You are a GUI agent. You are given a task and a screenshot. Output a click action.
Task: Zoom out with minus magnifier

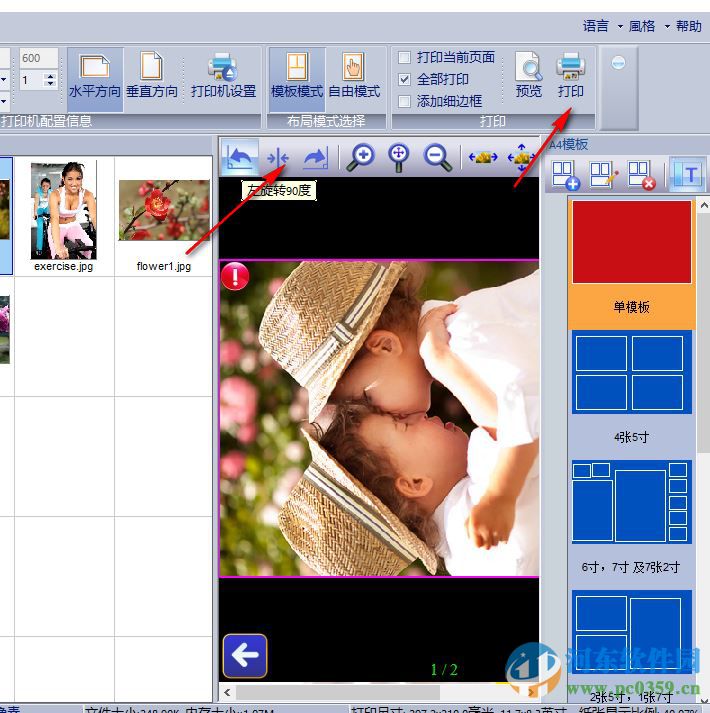click(x=437, y=157)
